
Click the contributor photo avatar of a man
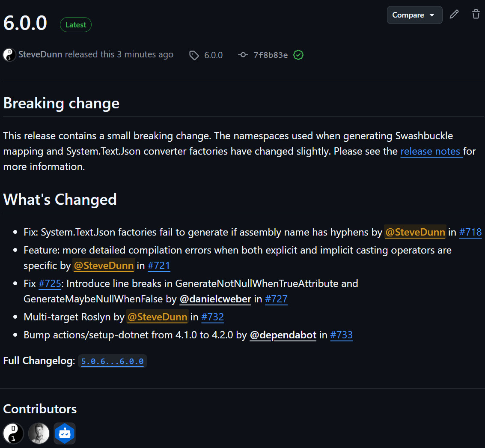click(x=39, y=433)
